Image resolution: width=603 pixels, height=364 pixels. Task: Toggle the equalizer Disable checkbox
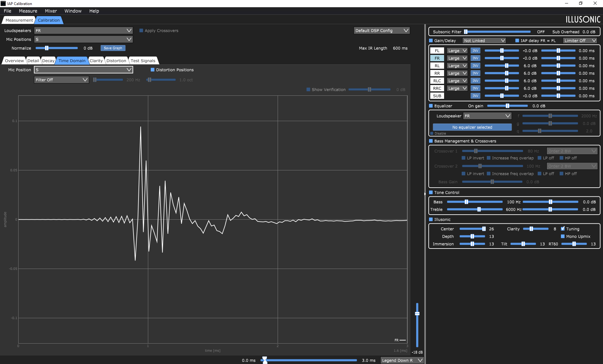click(x=432, y=133)
